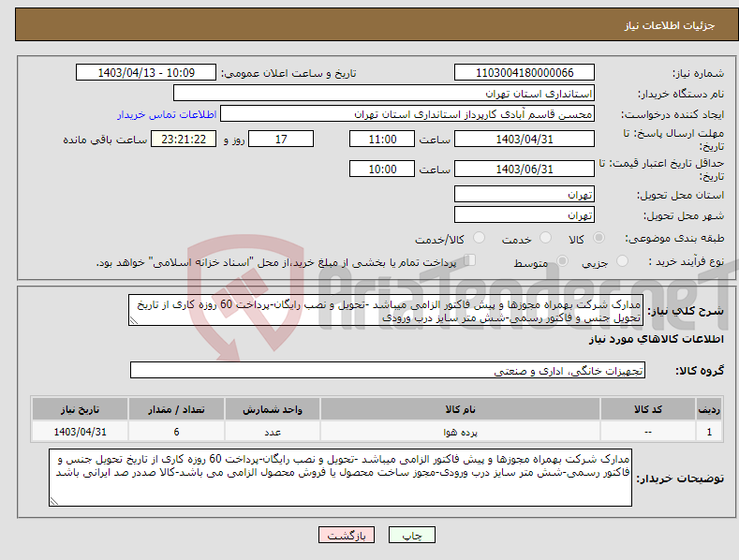Click the announcement date field 1403/04/13 - 10:09

[146, 73]
